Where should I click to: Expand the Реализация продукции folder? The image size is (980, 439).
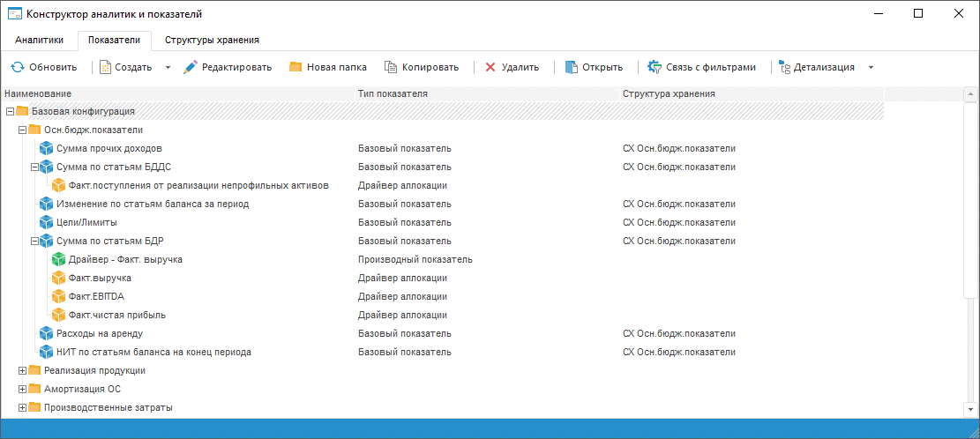(x=22, y=370)
